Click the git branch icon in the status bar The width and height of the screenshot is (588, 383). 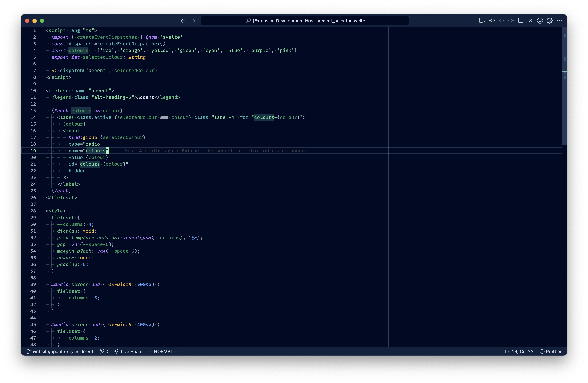click(x=29, y=351)
